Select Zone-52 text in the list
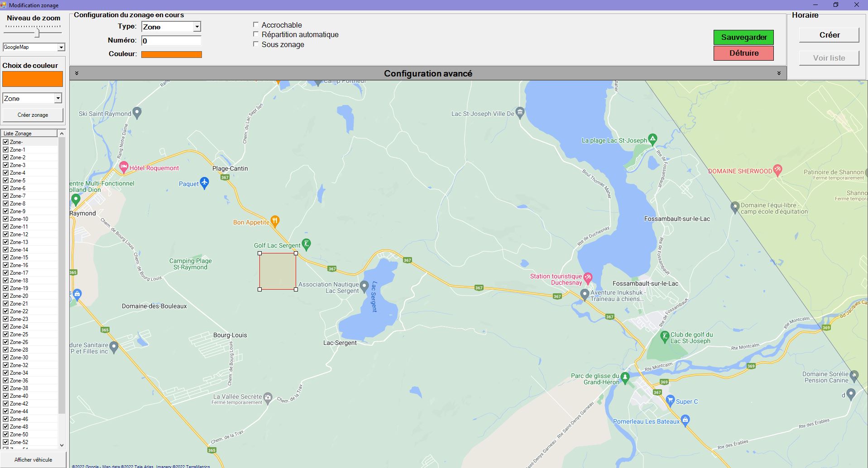This screenshot has height=468, width=868. point(19,442)
